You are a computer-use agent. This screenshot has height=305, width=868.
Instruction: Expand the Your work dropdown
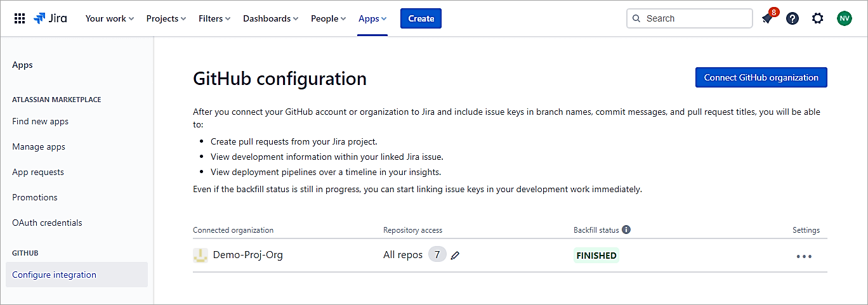pos(110,18)
